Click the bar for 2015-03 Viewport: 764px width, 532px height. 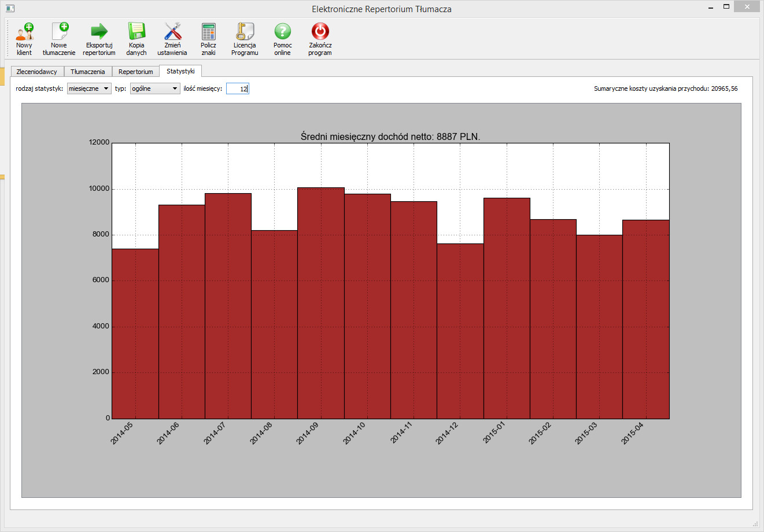coord(599,327)
